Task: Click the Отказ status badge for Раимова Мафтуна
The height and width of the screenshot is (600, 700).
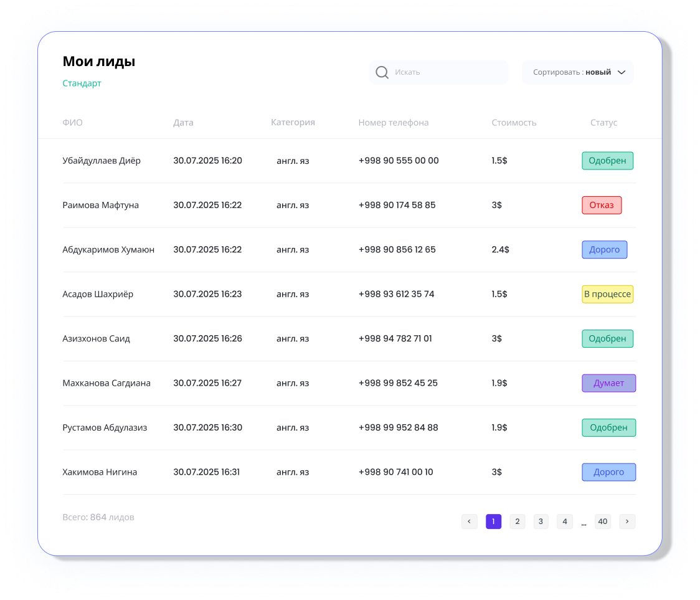Action: click(x=602, y=205)
